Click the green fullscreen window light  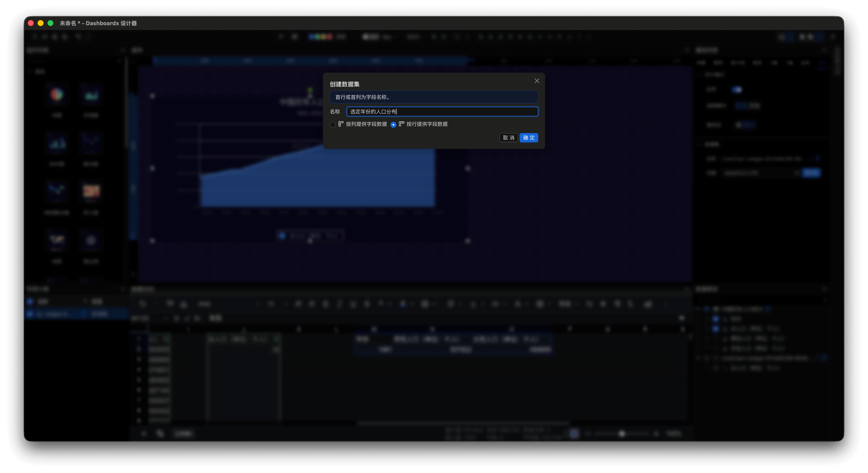click(51, 23)
